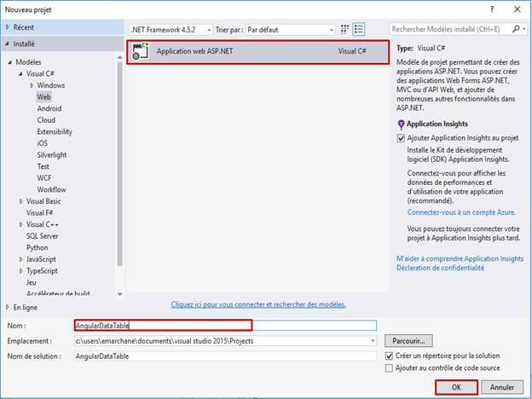Viewport: 532px width, 399px height.
Task: Switch to medium icons list view
Action: [359, 29]
